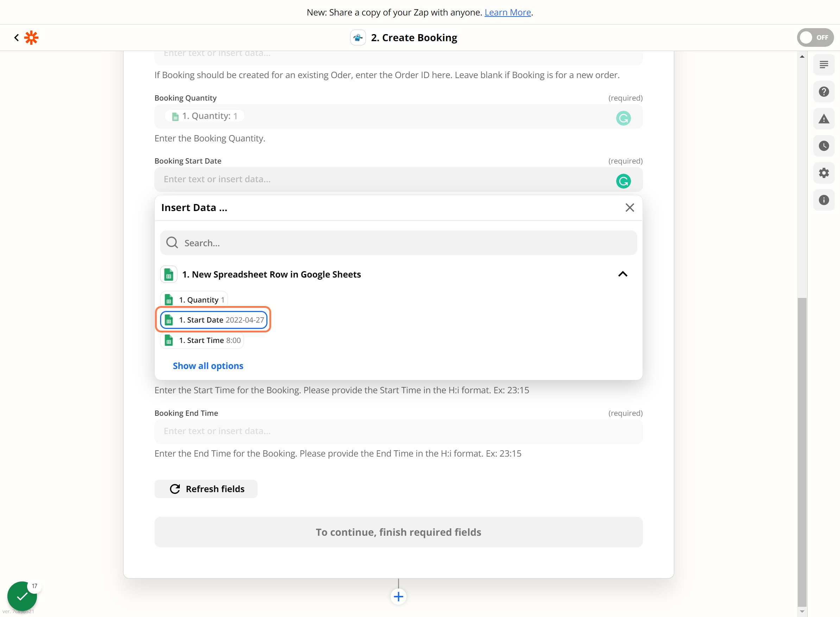This screenshot has height=617, width=840.
Task: Toggle the Zap OFF switch on
Action: [x=815, y=37]
